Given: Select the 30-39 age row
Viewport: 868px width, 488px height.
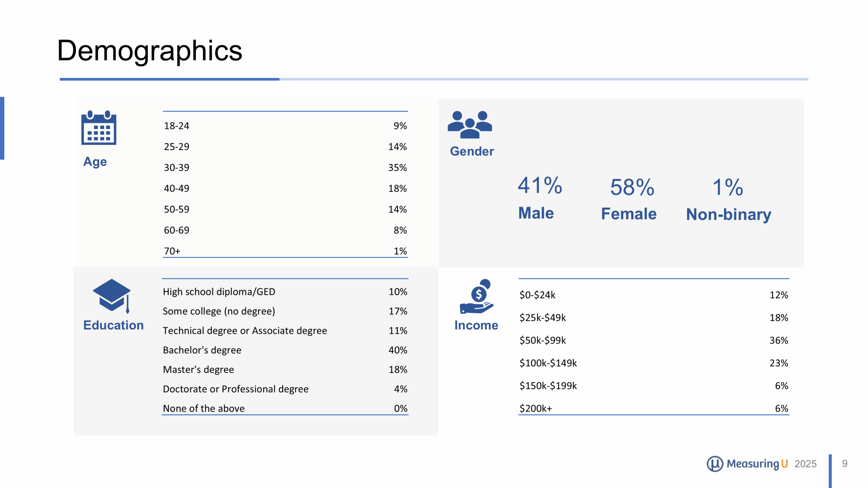Looking at the screenshot, I should tap(285, 167).
